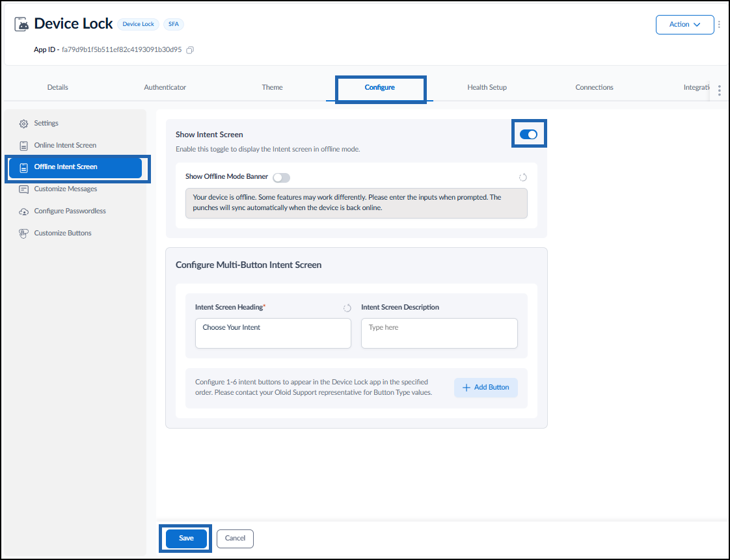Screen dimensions: 730x560
Task: Select the Configure tab
Action: pyautogui.click(x=380, y=87)
